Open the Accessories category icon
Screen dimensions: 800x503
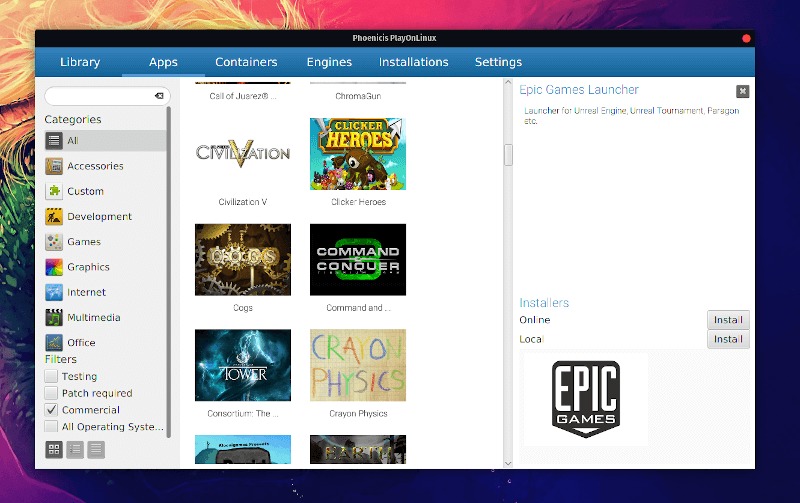click(54, 166)
